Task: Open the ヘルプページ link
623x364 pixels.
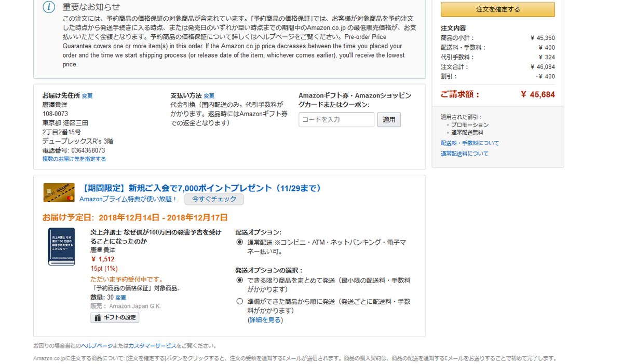Action: tap(97, 345)
